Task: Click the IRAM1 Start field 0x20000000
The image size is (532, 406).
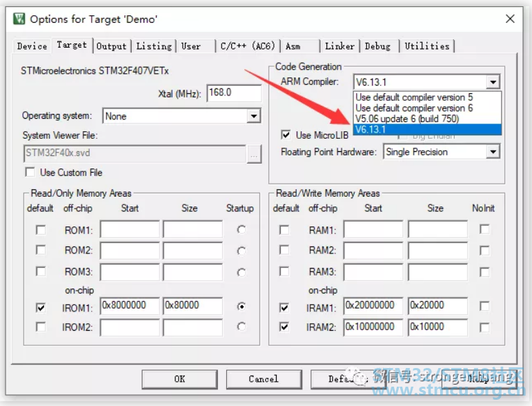Action: point(373,306)
